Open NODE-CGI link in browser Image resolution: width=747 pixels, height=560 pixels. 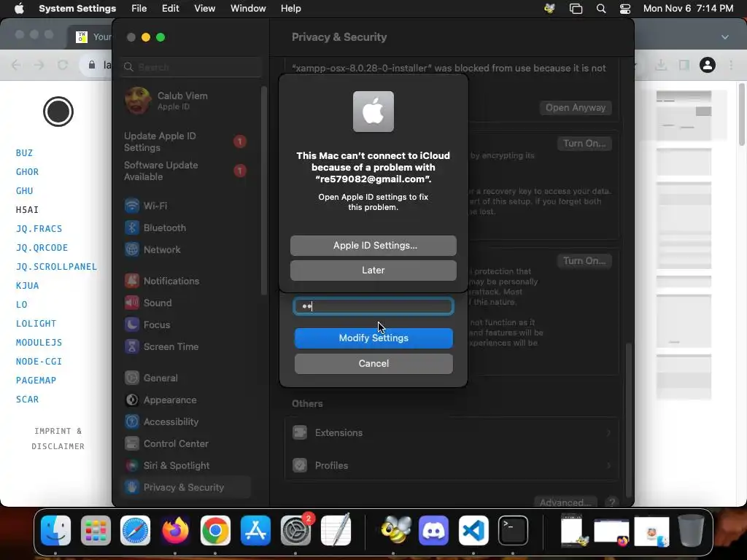(x=39, y=362)
